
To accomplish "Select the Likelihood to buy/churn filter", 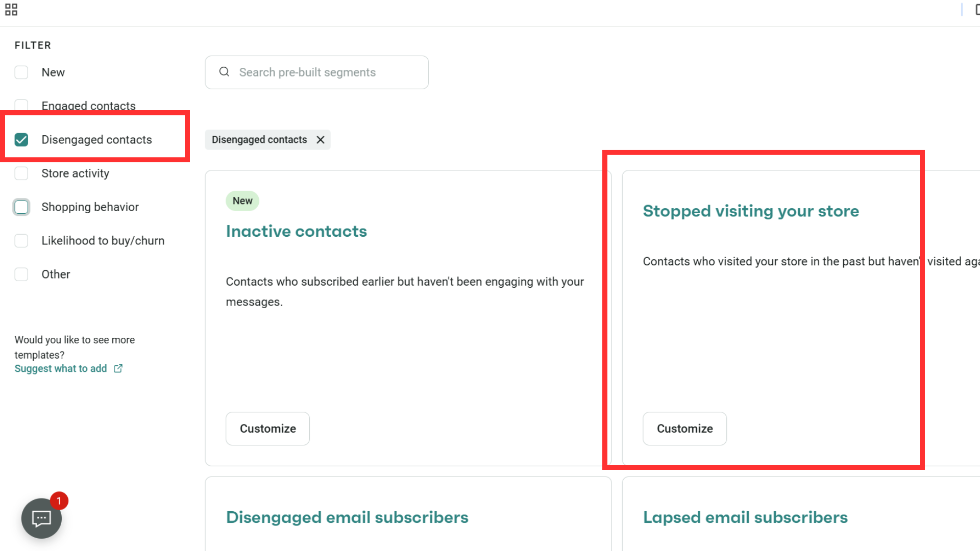I will [x=21, y=241].
